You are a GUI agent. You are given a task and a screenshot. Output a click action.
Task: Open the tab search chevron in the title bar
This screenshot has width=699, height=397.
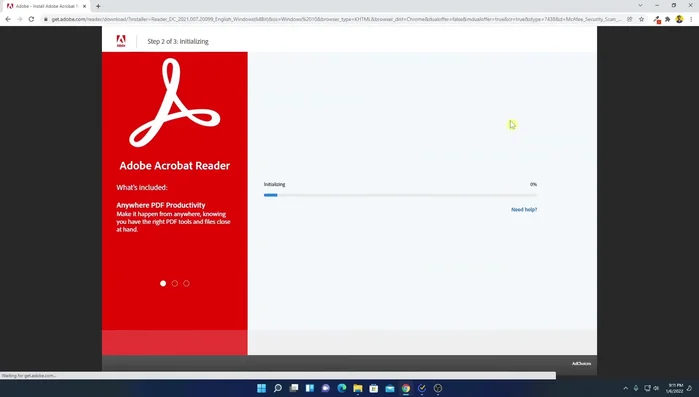tap(640, 5)
